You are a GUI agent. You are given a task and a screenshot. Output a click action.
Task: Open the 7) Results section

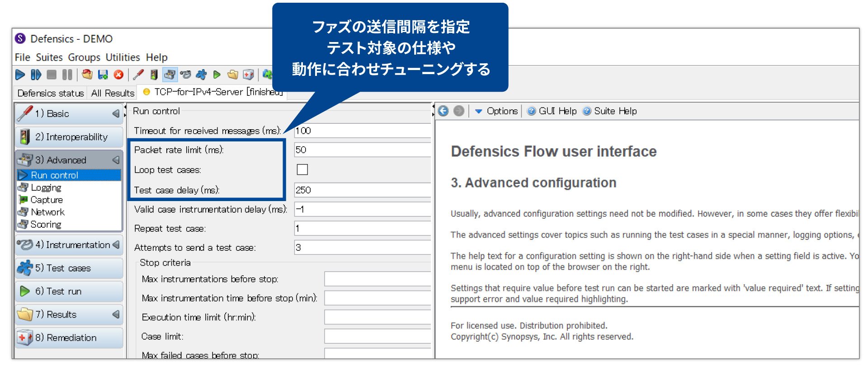69,314
